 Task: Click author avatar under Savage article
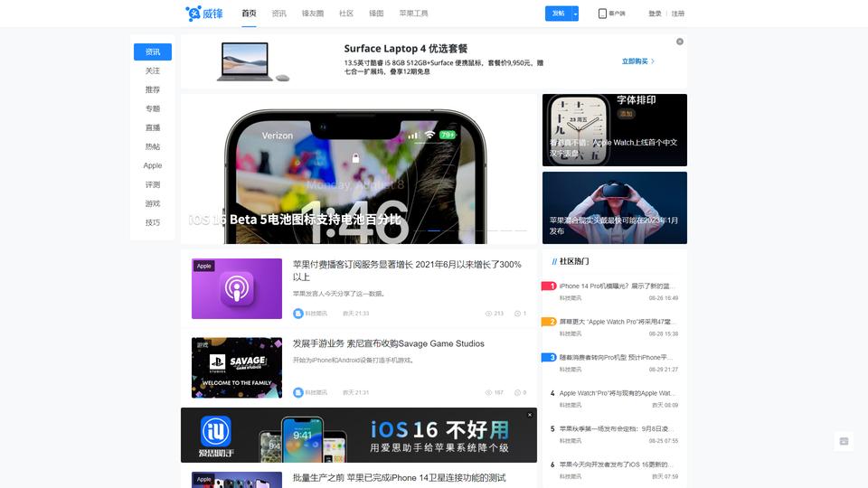(297, 393)
